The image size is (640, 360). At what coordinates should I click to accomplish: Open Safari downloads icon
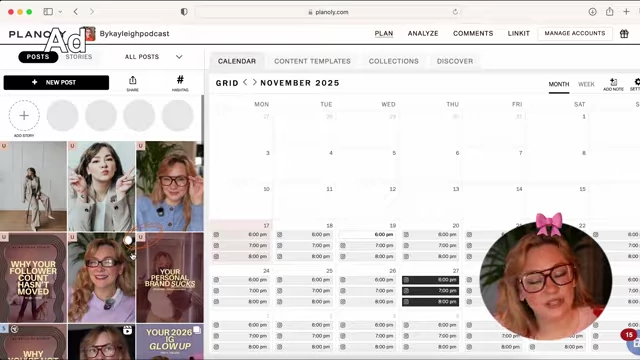click(x=592, y=12)
